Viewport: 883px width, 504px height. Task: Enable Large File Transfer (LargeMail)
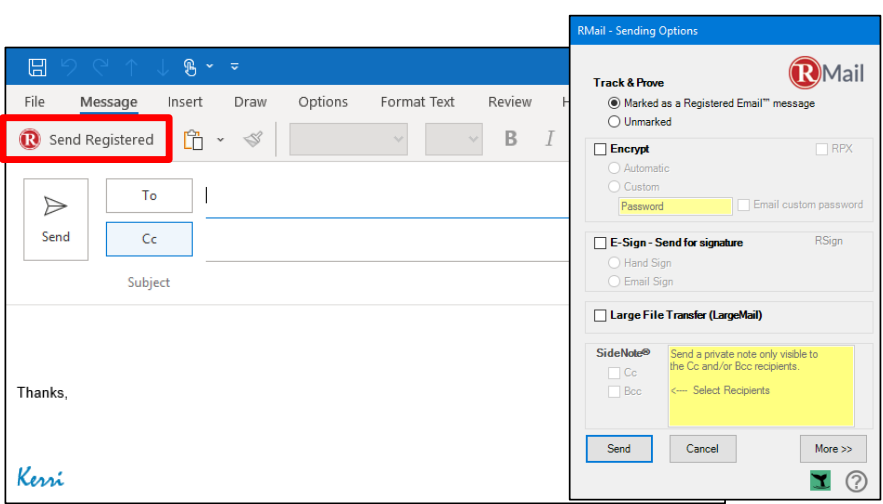click(x=600, y=315)
